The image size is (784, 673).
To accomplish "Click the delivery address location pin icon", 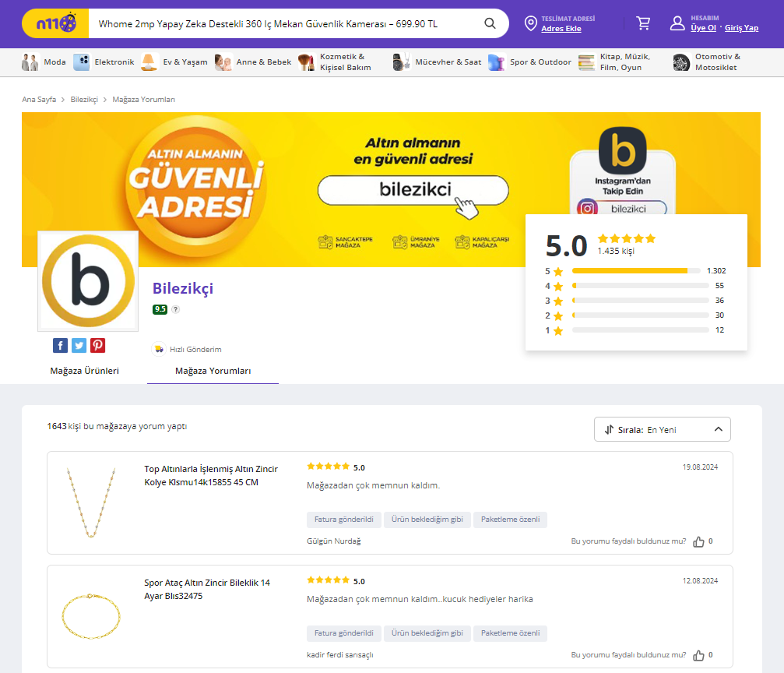I will click(530, 23).
